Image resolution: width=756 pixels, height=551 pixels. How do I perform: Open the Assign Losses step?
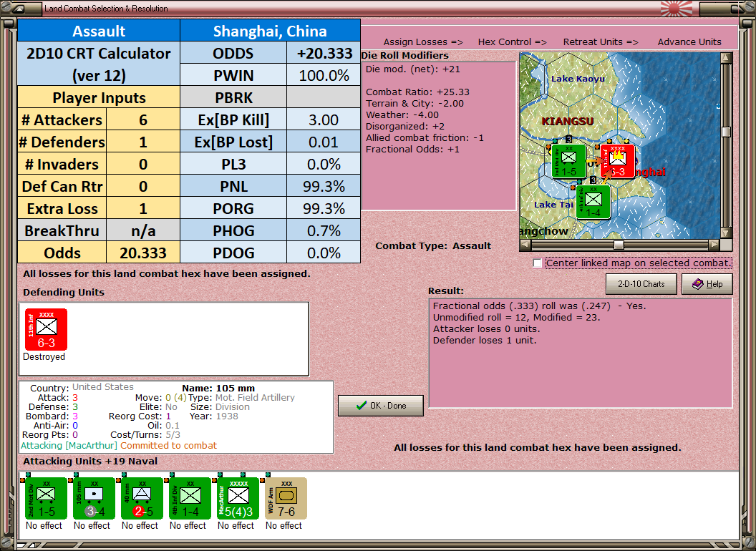coord(423,42)
